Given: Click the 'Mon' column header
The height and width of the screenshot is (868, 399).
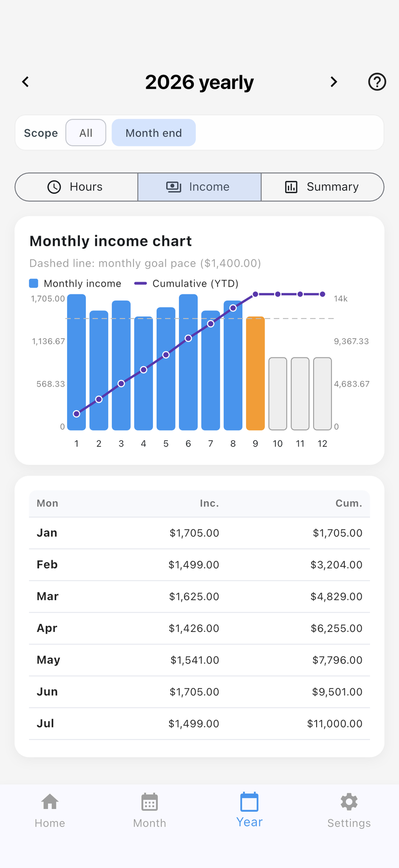Looking at the screenshot, I should click(x=48, y=503).
